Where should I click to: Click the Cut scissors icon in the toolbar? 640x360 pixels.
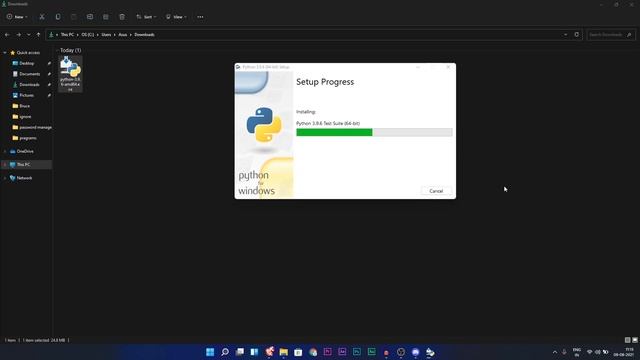pyautogui.click(x=42, y=17)
